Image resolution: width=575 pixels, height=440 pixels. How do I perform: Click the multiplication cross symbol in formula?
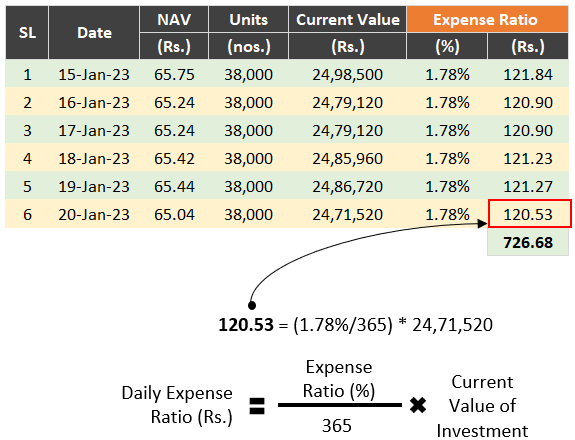(x=418, y=405)
